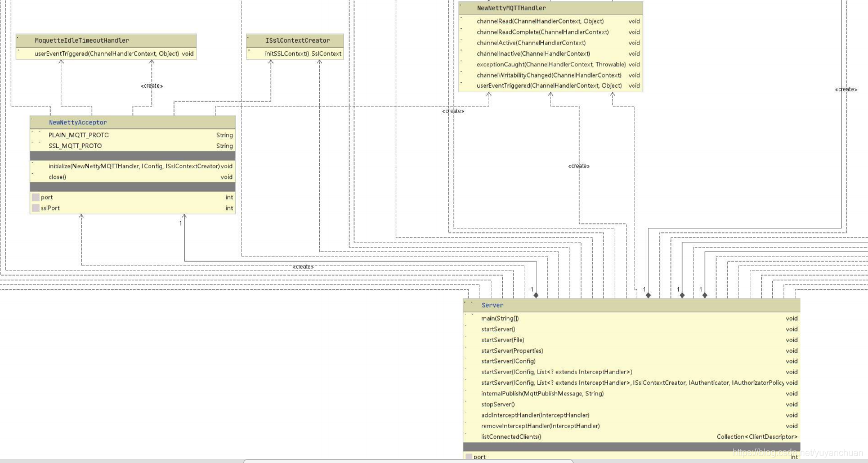Select the PLAIN_MQTT_PROTO field row
This screenshot has height=463, width=868.
coord(133,135)
